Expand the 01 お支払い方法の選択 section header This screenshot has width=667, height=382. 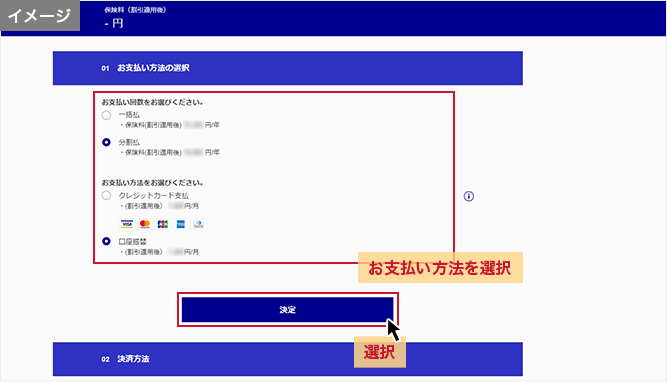(x=288, y=68)
